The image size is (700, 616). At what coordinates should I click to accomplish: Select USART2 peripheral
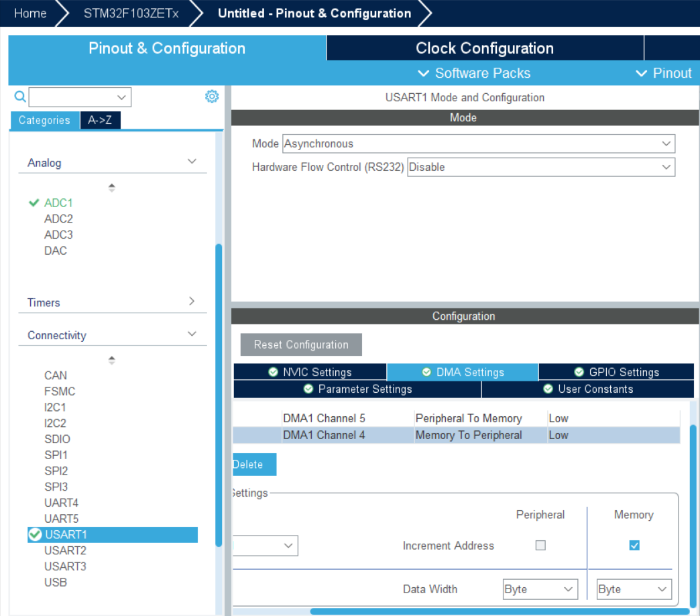tap(65, 551)
